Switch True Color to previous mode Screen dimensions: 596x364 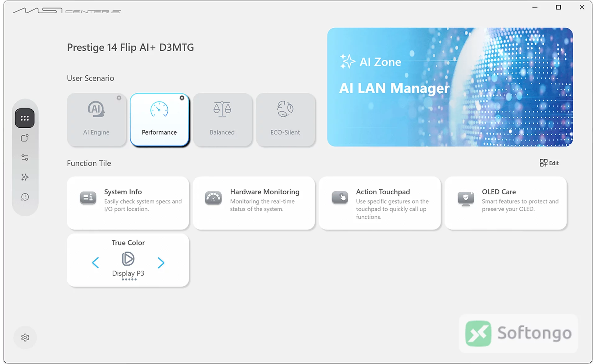tap(96, 263)
